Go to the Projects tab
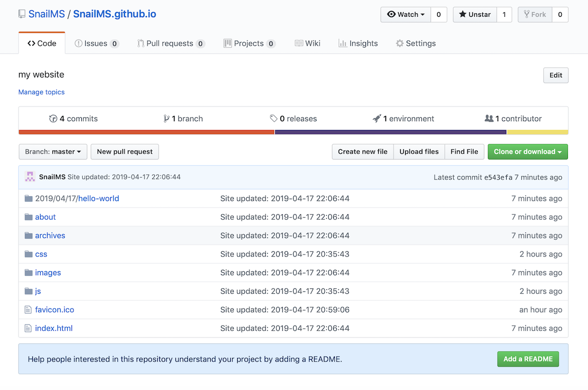Screen dimensions: 588x390 249,43
